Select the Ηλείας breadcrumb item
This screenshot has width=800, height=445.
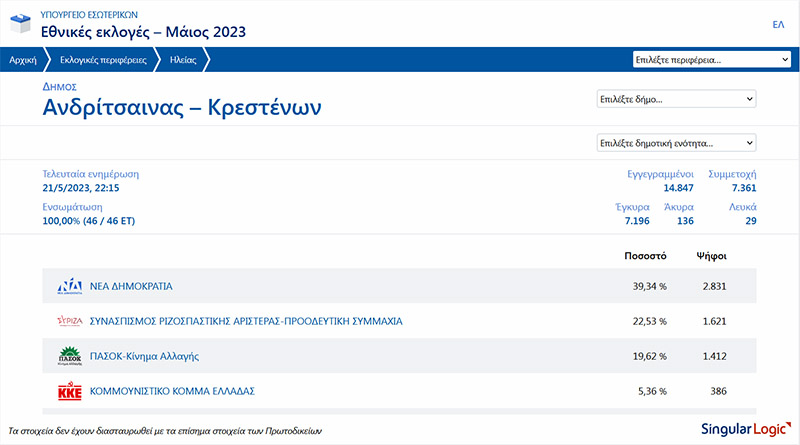(183, 60)
